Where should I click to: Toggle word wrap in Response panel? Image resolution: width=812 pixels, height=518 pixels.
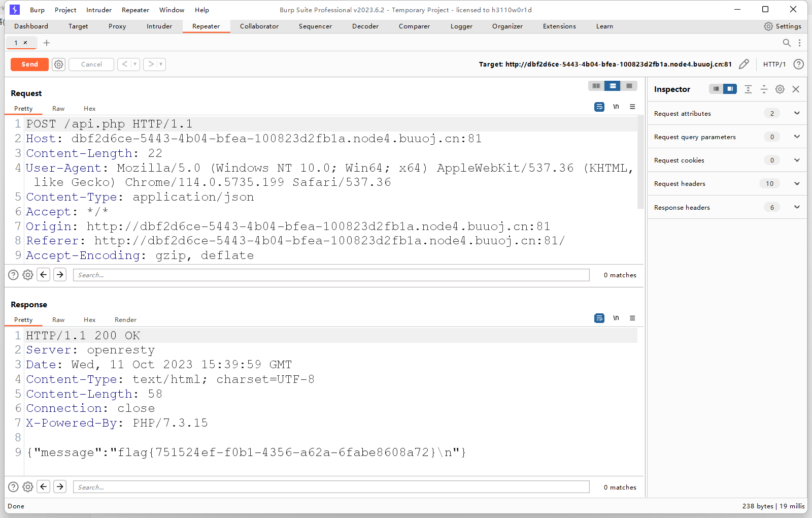[599, 318]
